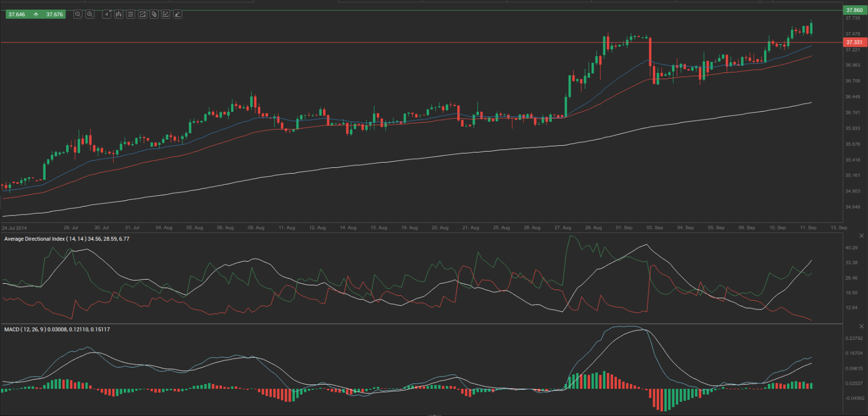Click the 27. Aug date on time axis
The image size is (868, 416).
563,228
